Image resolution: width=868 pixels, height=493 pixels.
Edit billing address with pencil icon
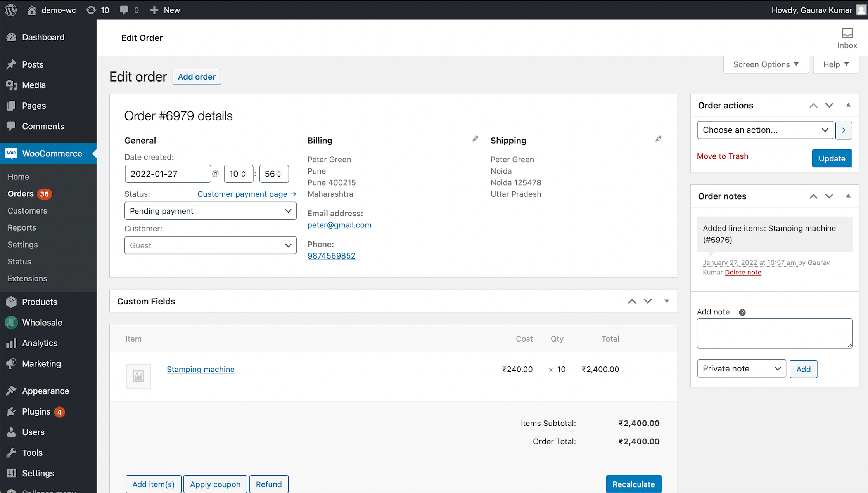[x=475, y=139]
